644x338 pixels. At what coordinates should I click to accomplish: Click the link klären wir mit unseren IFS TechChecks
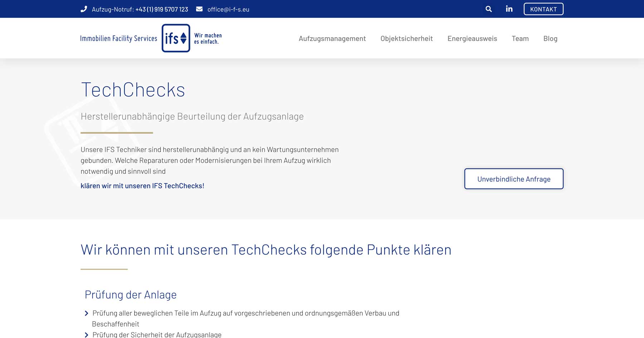(142, 186)
